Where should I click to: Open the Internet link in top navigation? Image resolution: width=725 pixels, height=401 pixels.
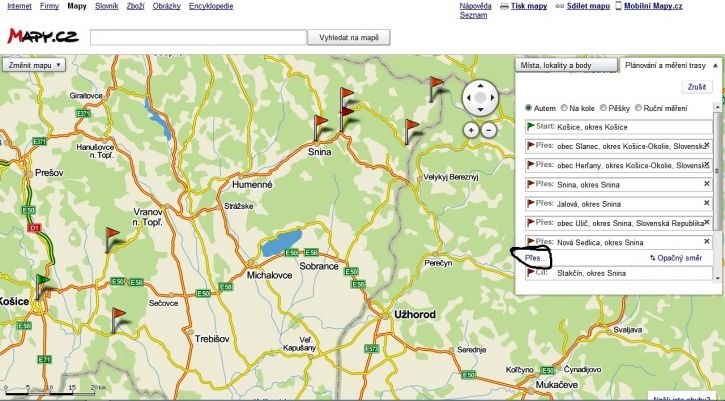pyautogui.click(x=19, y=6)
